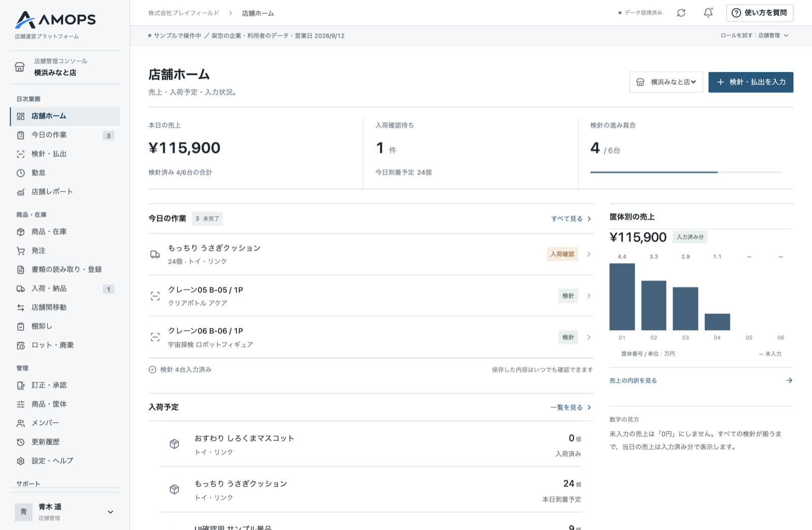Click the 一覧を見る link in 入荷予定

(571, 408)
